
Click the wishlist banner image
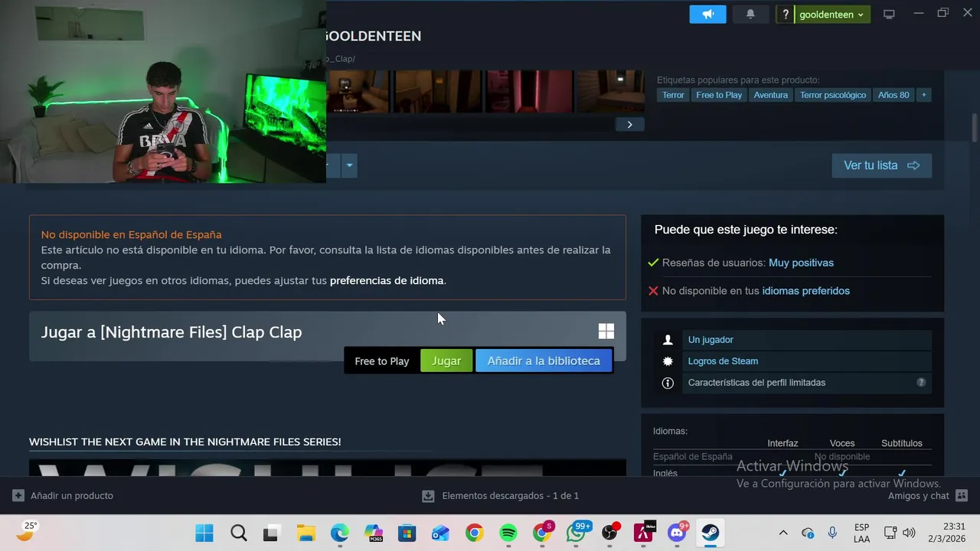[x=328, y=468]
